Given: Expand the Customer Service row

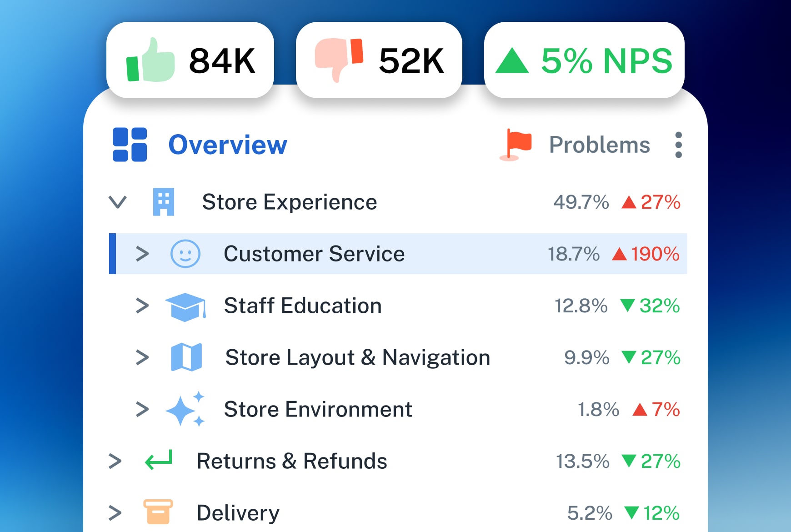Looking at the screenshot, I should coord(142,254).
